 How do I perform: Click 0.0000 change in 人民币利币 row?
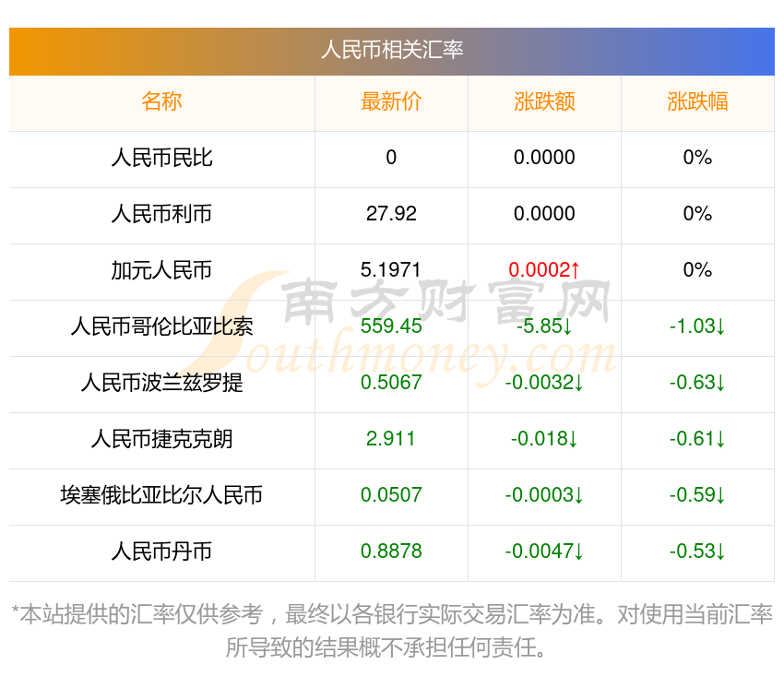point(544,214)
